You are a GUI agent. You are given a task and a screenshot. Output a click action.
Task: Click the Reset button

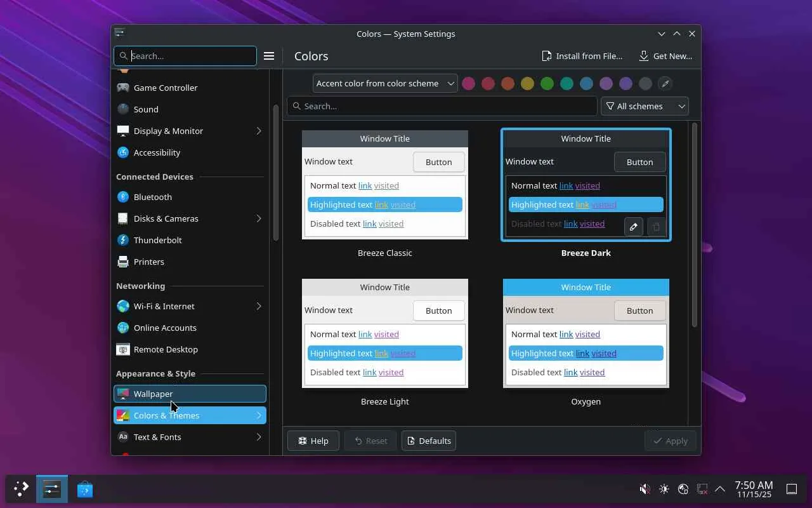point(370,441)
